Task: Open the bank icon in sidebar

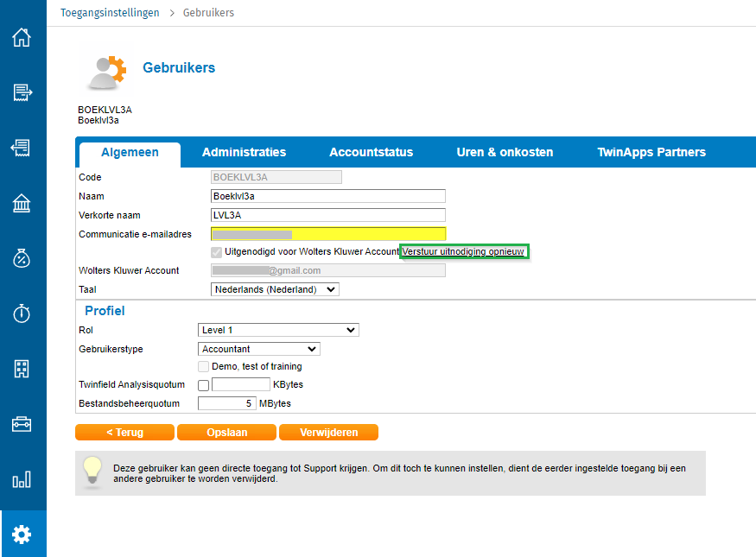Action: 22,203
